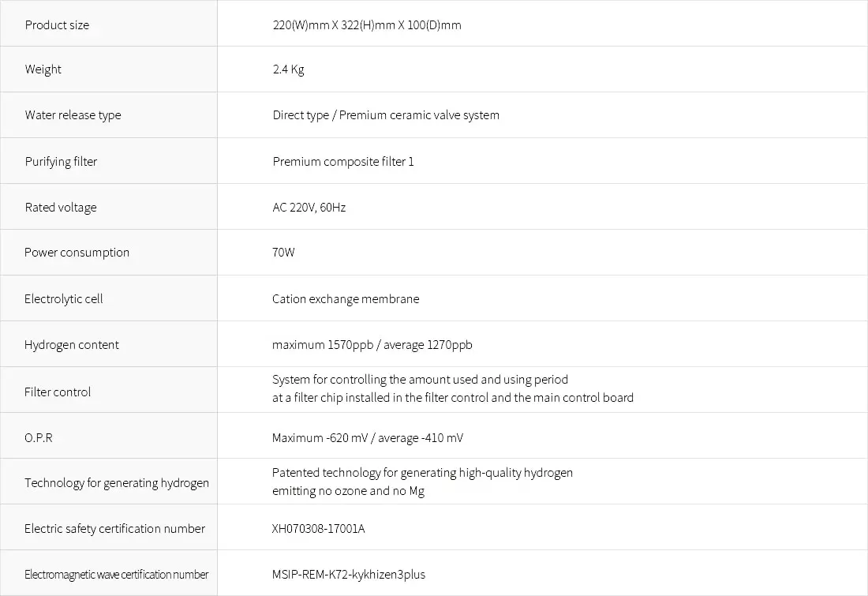Viewport: 868px width, 596px height.
Task: Click the "Filter control" row label
Action: (58, 392)
